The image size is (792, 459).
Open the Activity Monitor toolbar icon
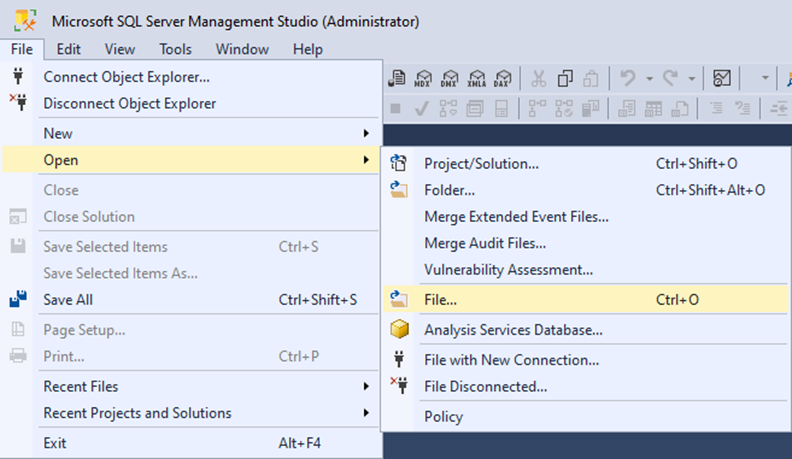point(721,78)
